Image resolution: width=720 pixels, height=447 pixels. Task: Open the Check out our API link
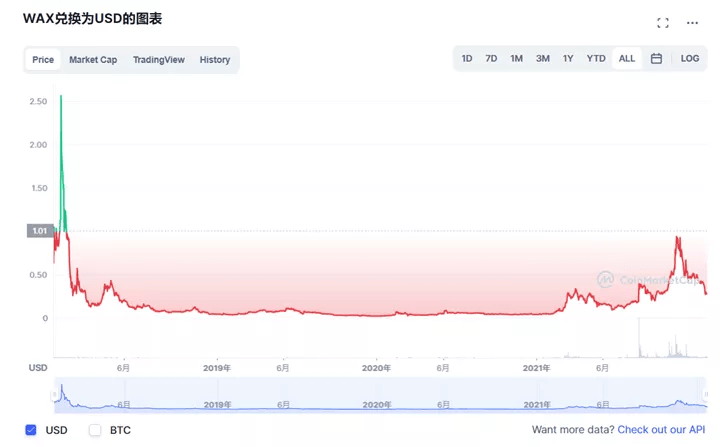tap(661, 430)
